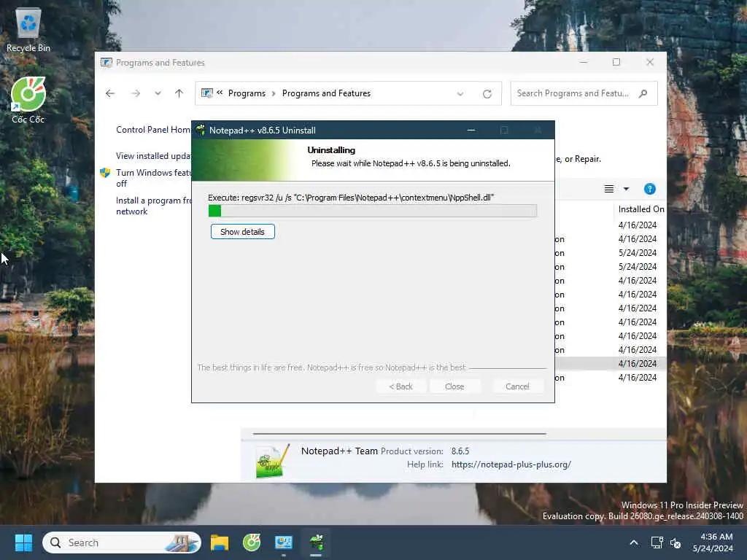This screenshot has height=560, width=747.
Task: Click the Programs and Features title bar icon
Action: coord(107,63)
